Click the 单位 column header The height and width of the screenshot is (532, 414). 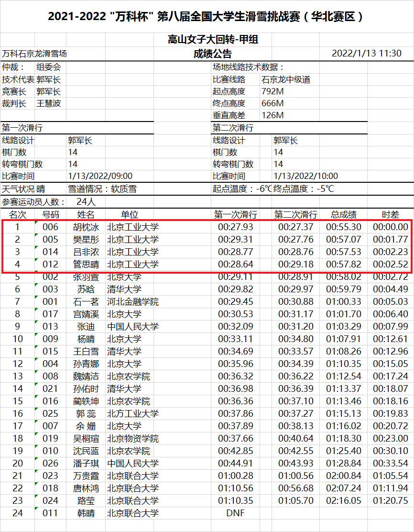tap(130, 214)
